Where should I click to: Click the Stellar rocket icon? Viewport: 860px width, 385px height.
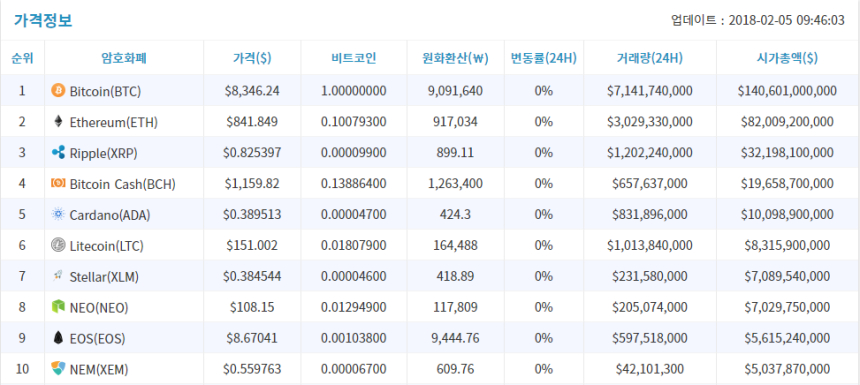[x=58, y=276]
